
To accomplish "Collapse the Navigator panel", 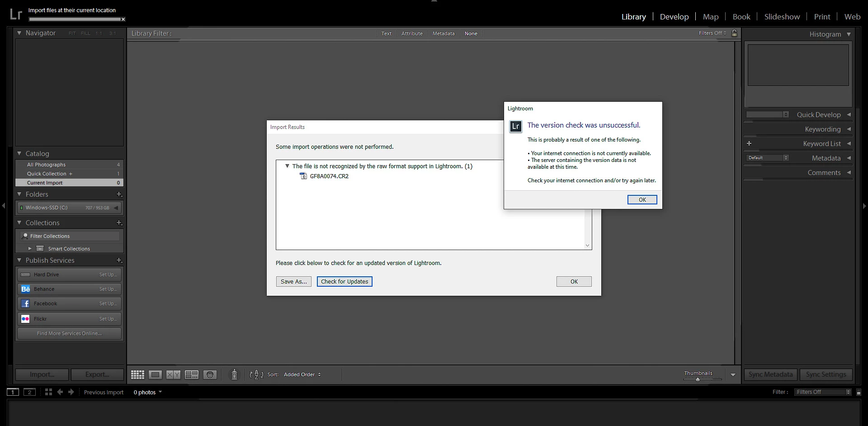I will pos(19,33).
